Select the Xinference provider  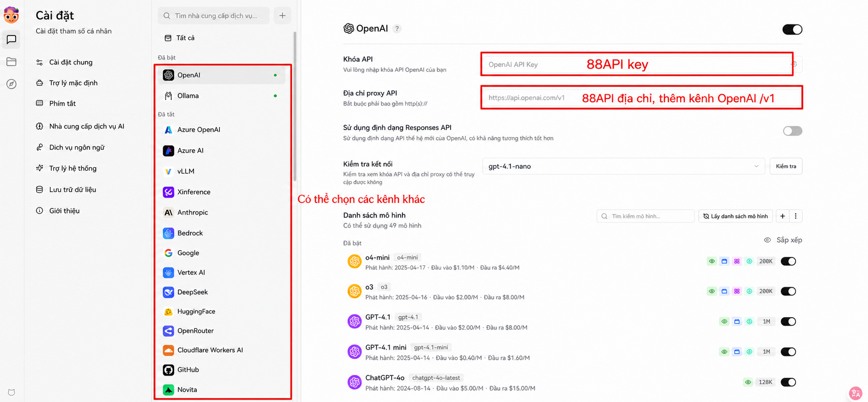pos(222,192)
